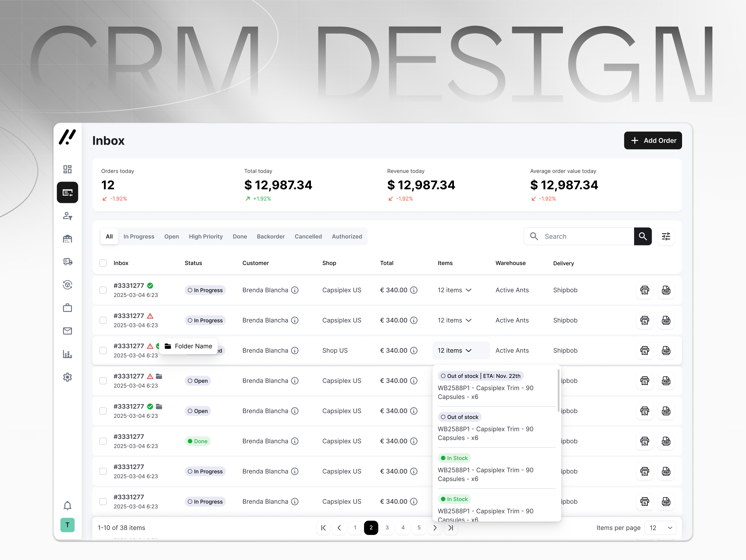The width and height of the screenshot is (746, 560).
Task: Check the second In Progress order checkbox
Action: point(103,320)
